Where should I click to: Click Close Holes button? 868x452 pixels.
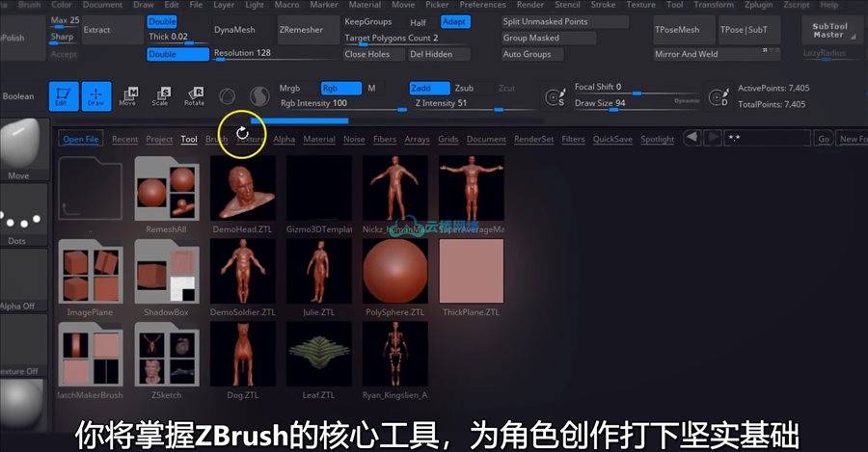[373, 54]
